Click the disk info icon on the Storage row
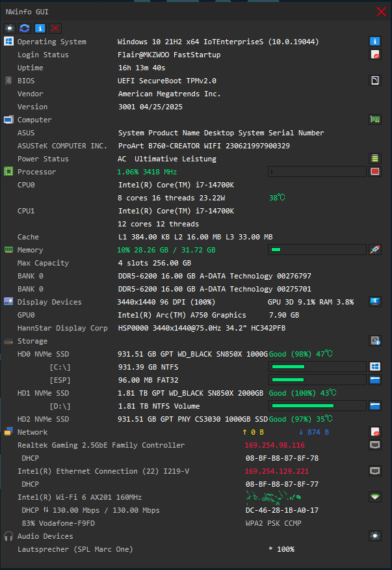This screenshot has height=570, width=392. (x=375, y=340)
